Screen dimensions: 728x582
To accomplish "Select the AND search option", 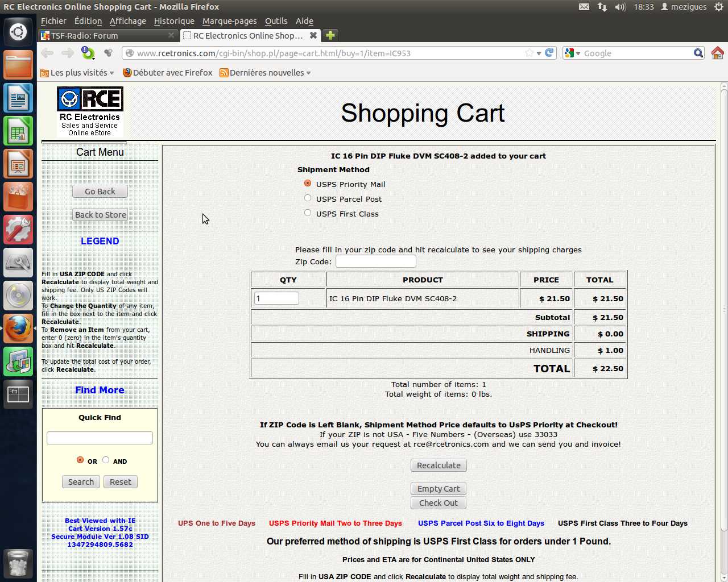I will coord(106,460).
